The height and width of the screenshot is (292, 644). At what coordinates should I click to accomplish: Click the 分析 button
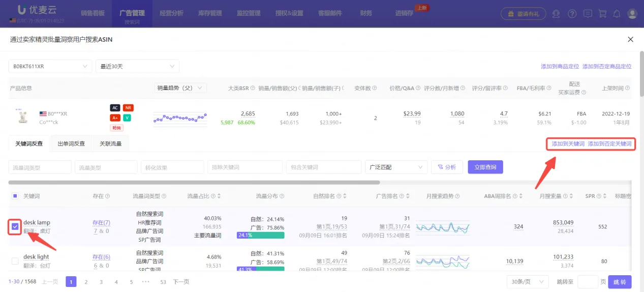point(447,167)
